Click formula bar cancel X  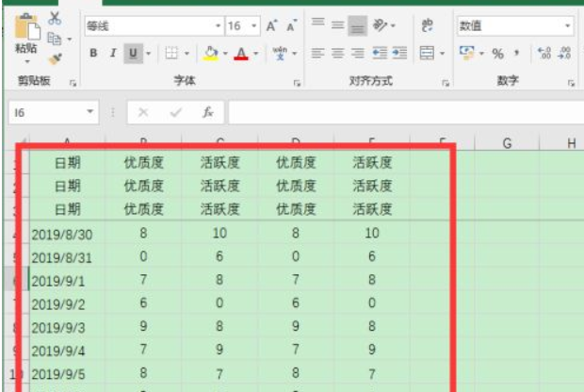[143, 112]
